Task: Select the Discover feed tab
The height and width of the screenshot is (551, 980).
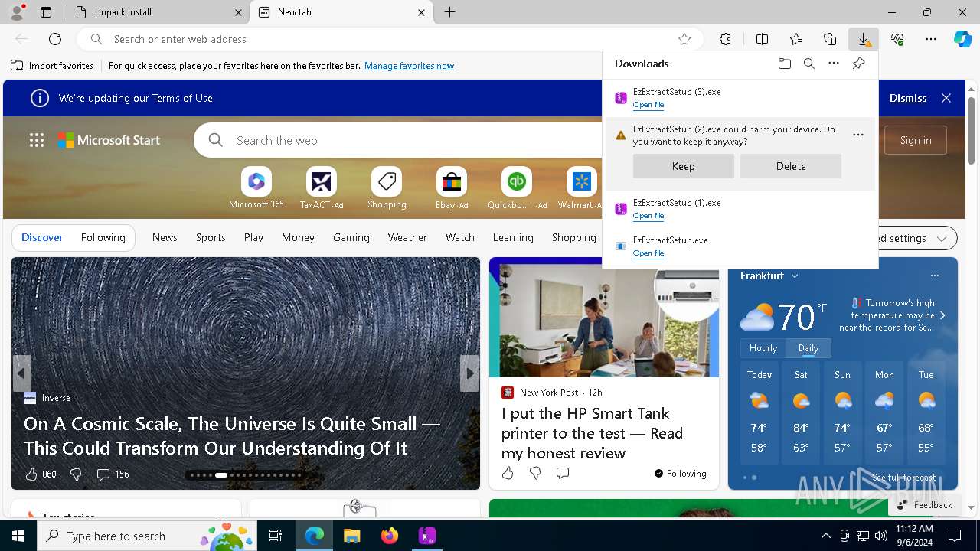Action: click(x=42, y=237)
